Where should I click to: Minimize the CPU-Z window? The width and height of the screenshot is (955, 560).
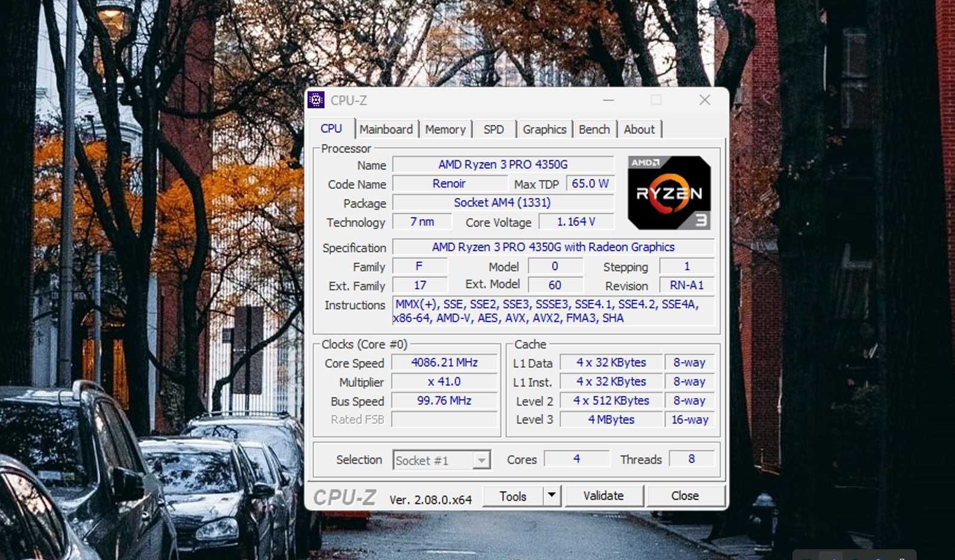608,100
